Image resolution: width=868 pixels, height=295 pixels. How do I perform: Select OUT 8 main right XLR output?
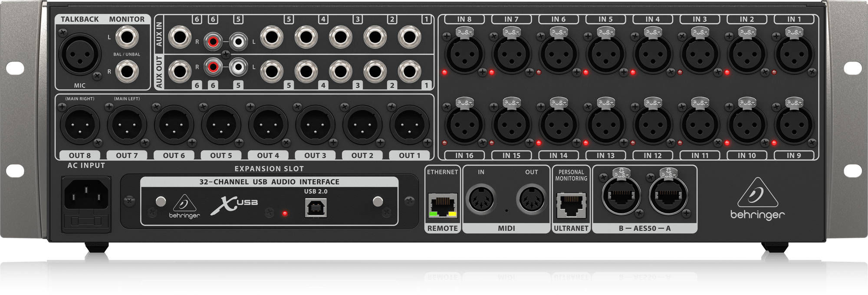coord(79,125)
